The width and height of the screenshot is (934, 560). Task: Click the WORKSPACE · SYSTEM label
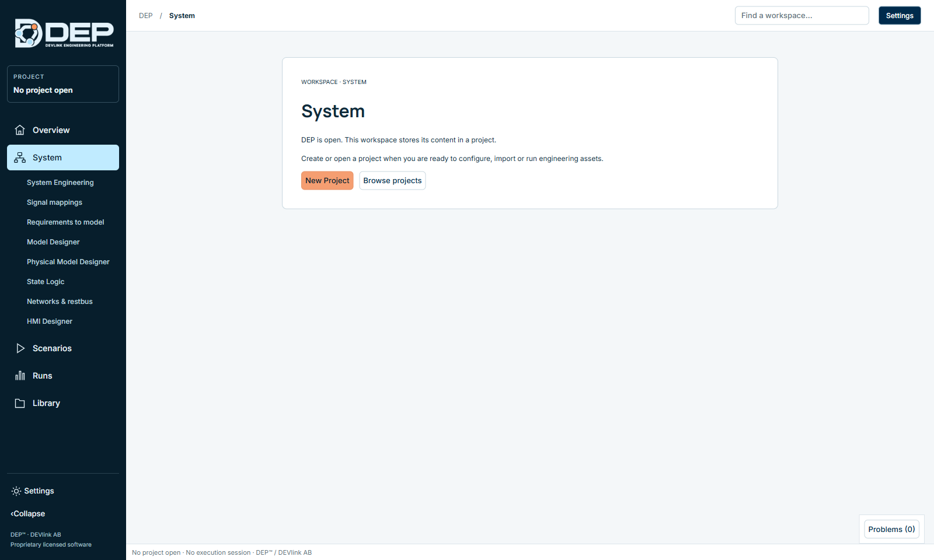point(334,82)
